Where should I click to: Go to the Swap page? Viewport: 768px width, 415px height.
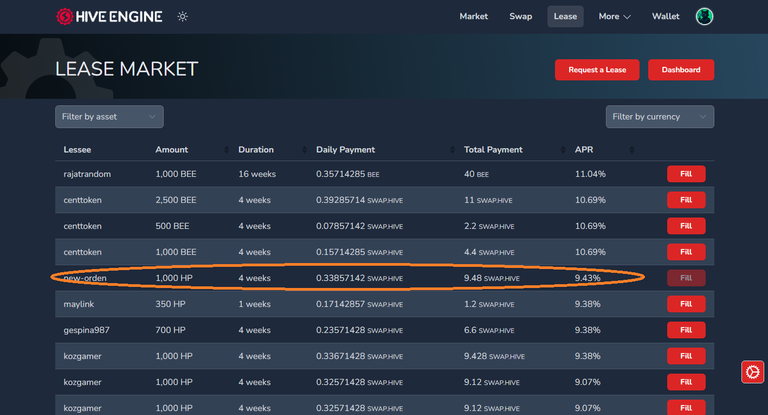point(521,17)
